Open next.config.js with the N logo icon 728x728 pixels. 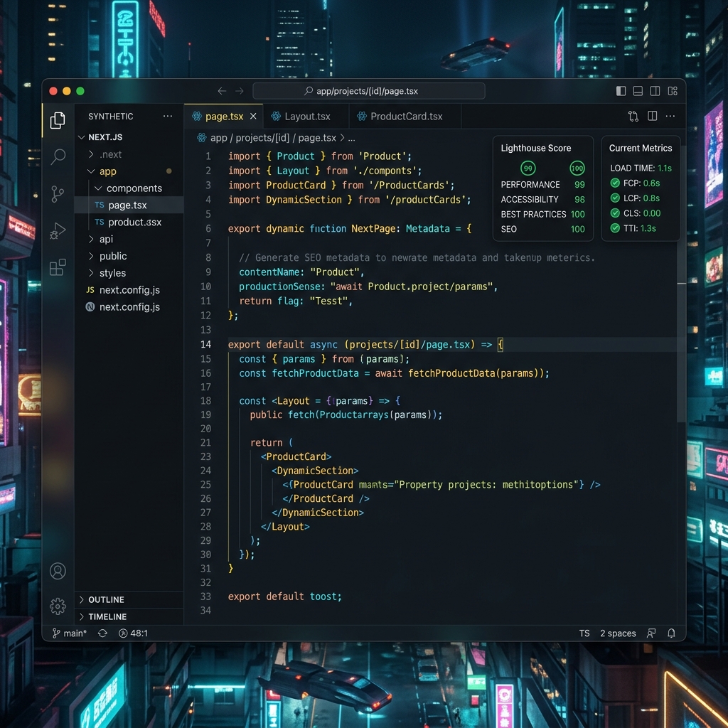[129, 307]
